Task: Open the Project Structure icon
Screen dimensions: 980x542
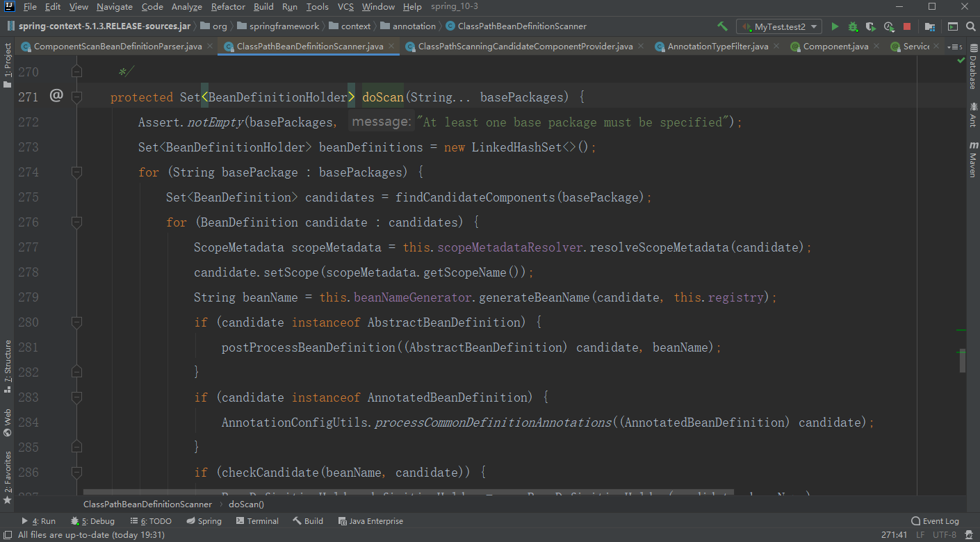Action: [x=929, y=26]
